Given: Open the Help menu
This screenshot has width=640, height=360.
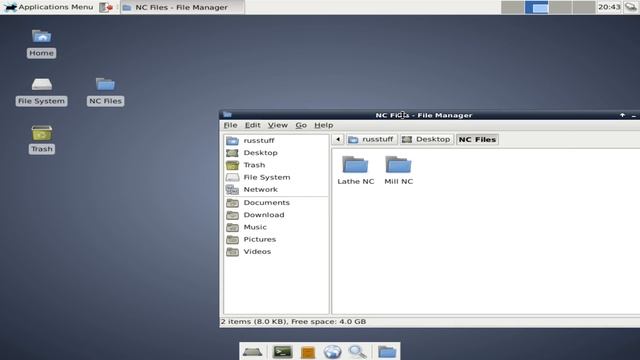Looking at the screenshot, I should (324, 125).
